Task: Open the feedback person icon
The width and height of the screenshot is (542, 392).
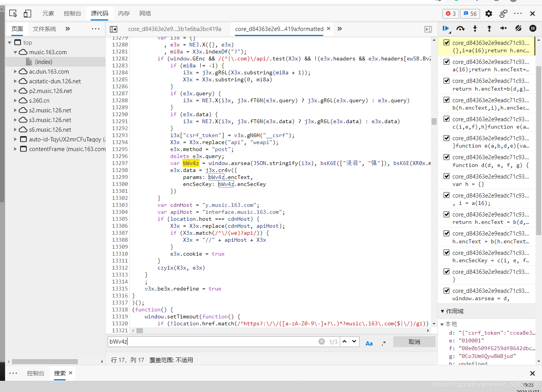Action: 503,14
